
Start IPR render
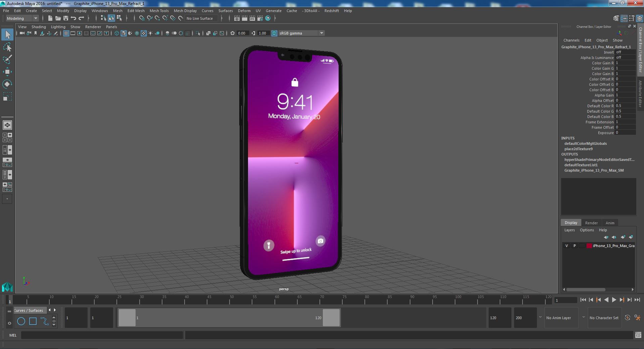[x=252, y=18]
